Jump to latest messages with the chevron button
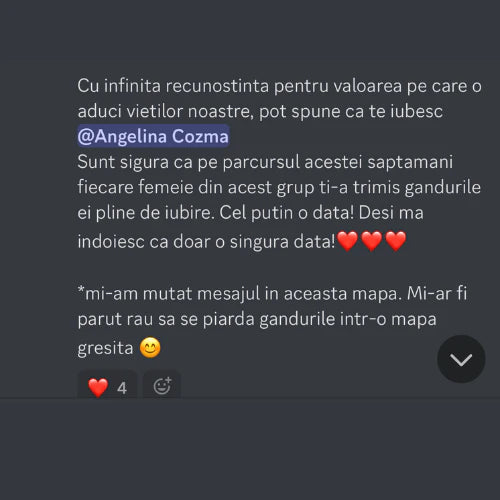Screen dimensions: 500x500 461,359
